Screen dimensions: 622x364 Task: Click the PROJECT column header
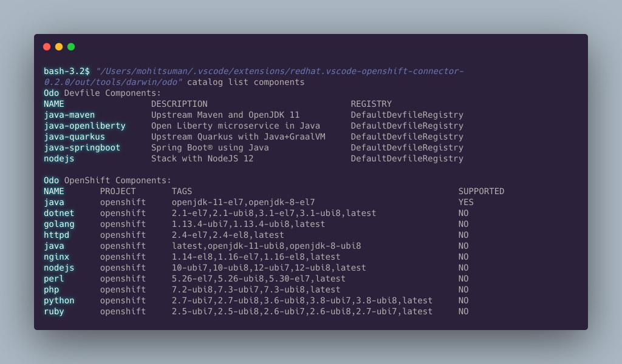pos(118,191)
